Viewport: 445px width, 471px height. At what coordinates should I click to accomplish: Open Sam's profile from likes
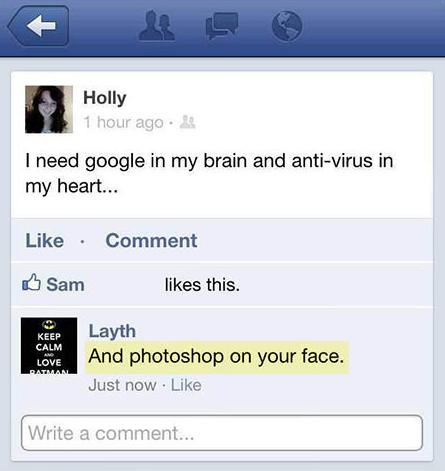65,285
